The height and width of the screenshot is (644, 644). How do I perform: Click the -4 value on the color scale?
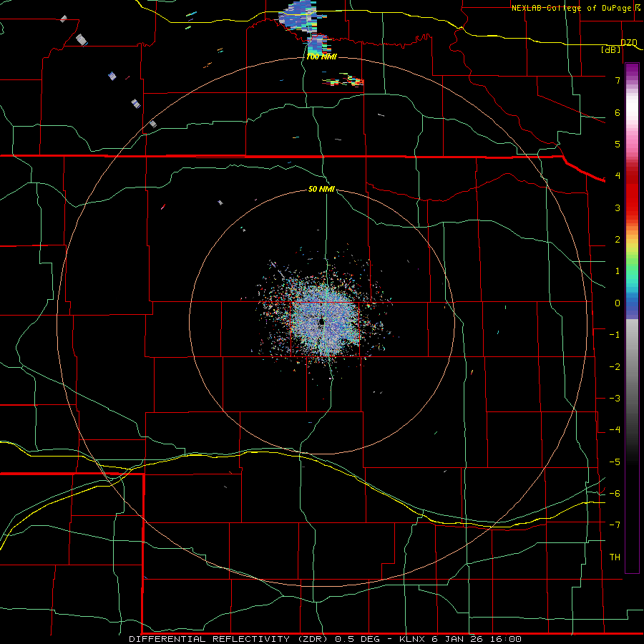615,430
